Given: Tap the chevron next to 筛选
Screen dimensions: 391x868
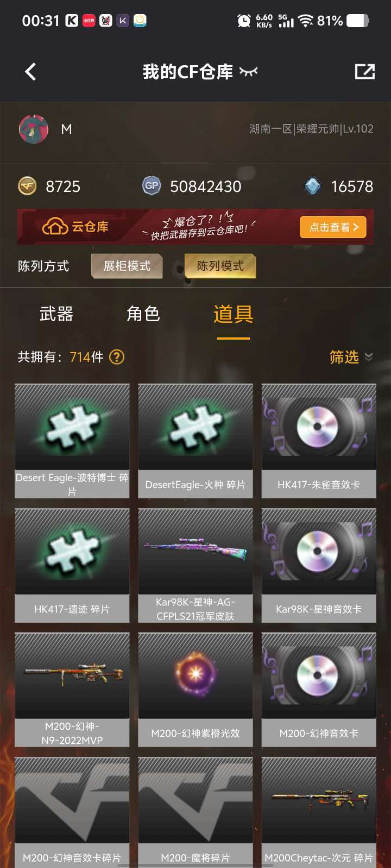Looking at the screenshot, I should (369, 356).
